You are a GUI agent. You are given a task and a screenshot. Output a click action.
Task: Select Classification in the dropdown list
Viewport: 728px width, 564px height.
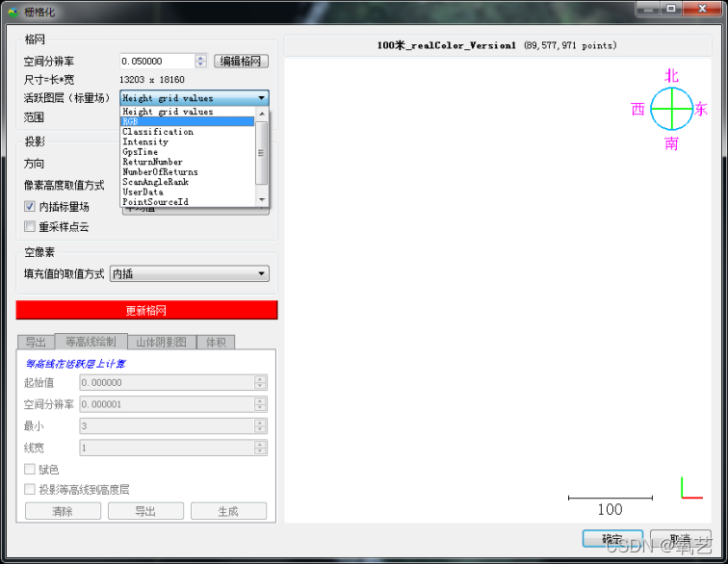[187, 131]
